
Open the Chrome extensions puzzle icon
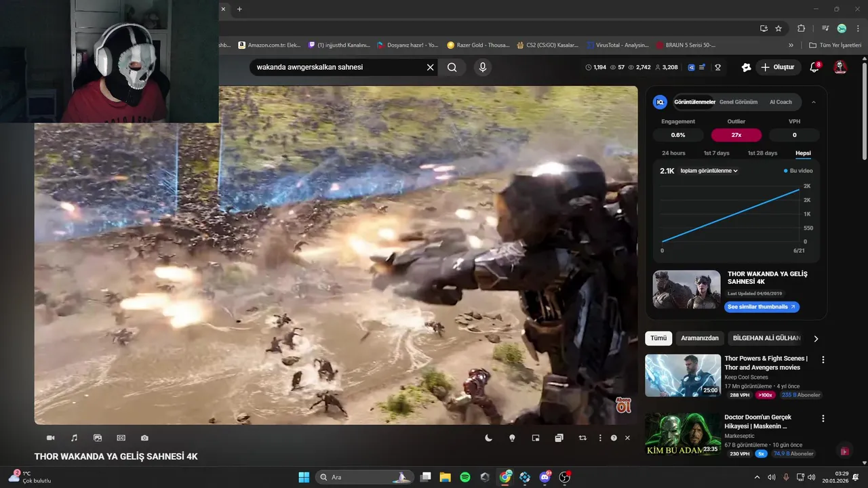(802, 28)
